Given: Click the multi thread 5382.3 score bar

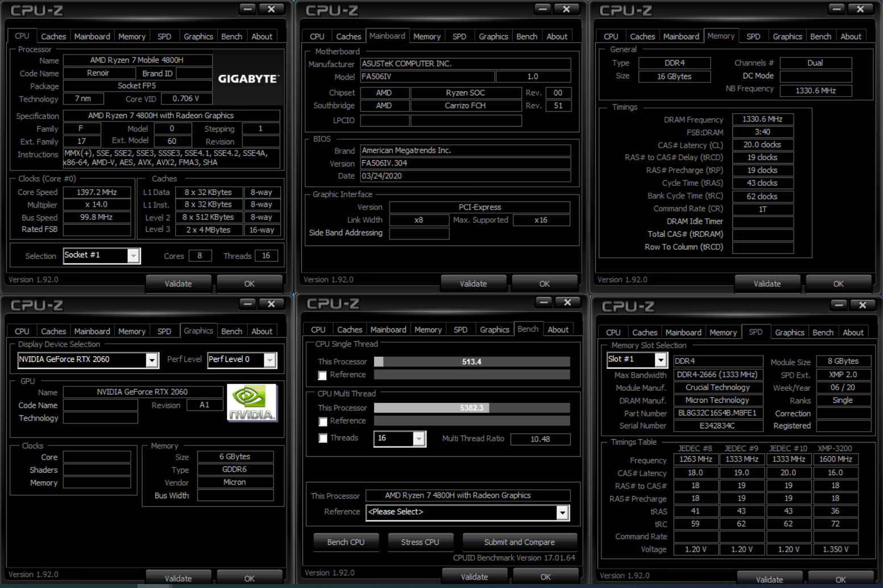Looking at the screenshot, I should pyautogui.click(x=472, y=408).
